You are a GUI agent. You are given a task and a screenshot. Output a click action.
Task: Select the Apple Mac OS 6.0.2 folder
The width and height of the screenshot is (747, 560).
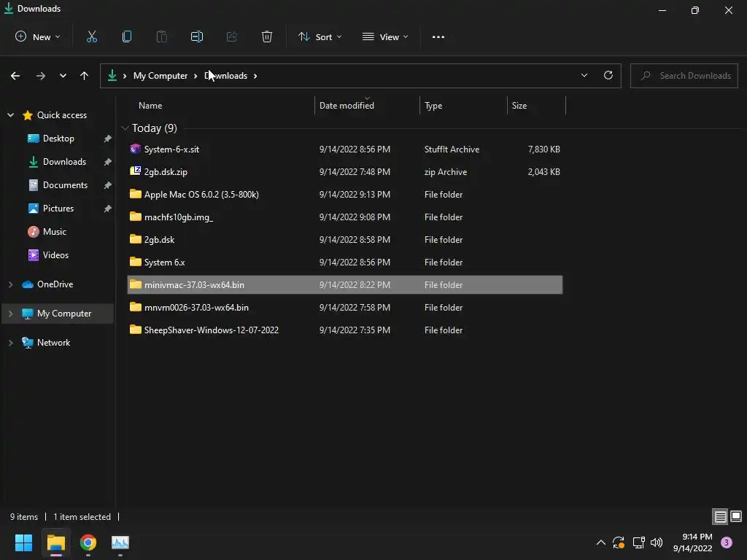click(x=345, y=194)
